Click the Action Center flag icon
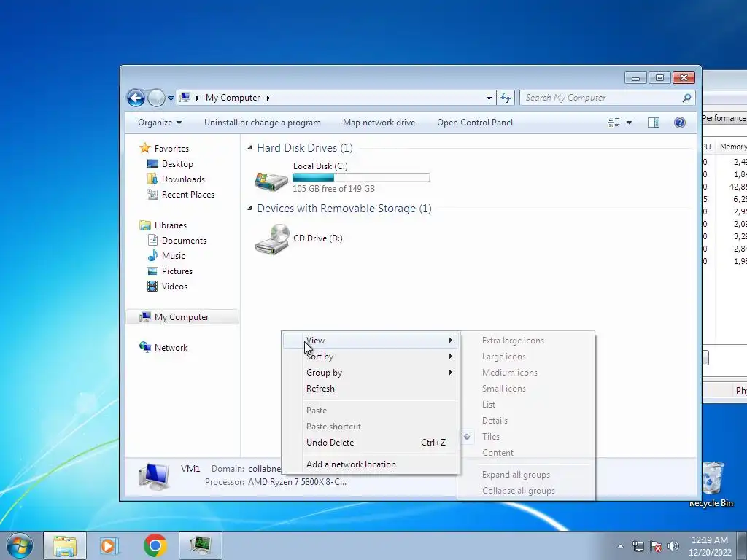The height and width of the screenshot is (560, 747). 656,546
